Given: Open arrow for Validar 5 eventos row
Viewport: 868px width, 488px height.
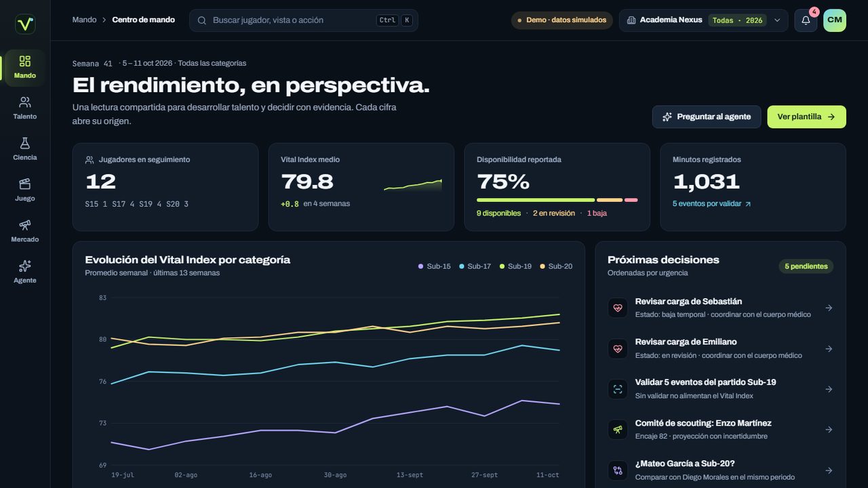Looking at the screenshot, I should coord(829,389).
